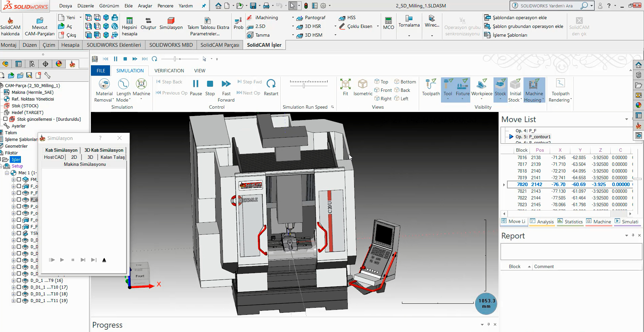Switch to the VIEW ribbon tab

200,71
